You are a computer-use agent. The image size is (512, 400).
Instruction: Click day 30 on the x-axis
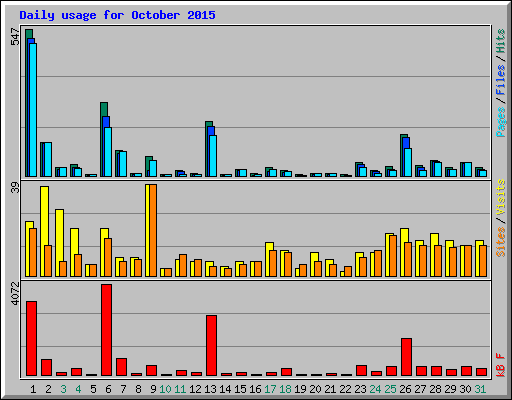tap(465, 389)
